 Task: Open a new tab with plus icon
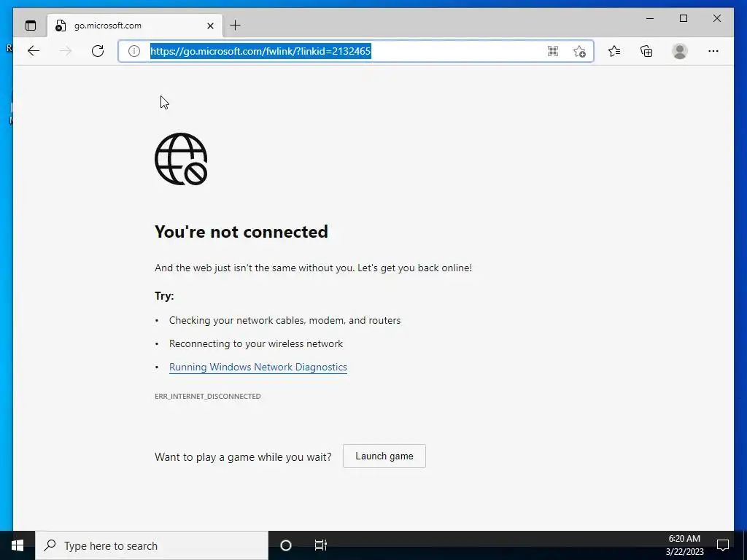click(236, 26)
